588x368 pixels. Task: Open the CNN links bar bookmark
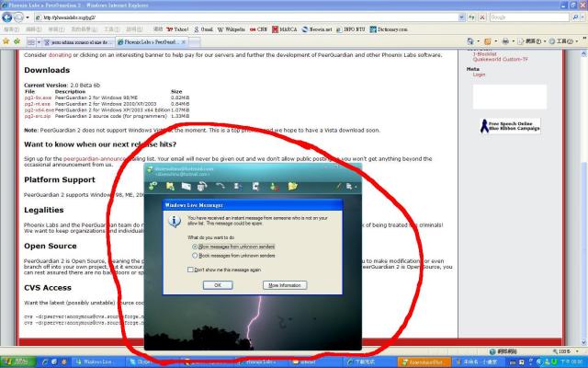click(x=258, y=29)
